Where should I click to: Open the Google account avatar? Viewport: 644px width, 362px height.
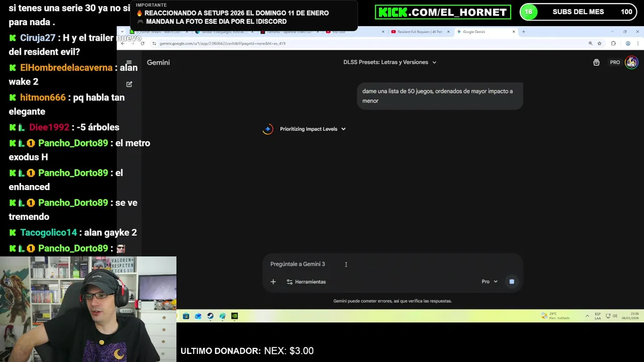631,62
